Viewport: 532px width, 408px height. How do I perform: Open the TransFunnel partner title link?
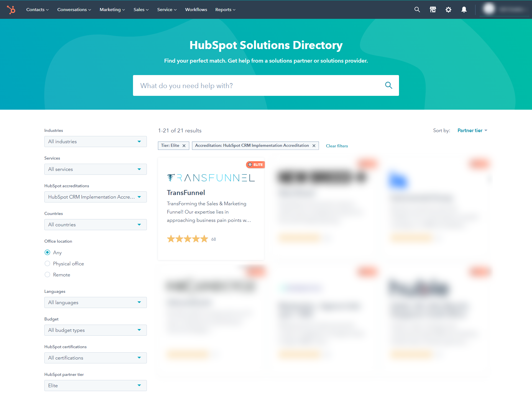(186, 193)
